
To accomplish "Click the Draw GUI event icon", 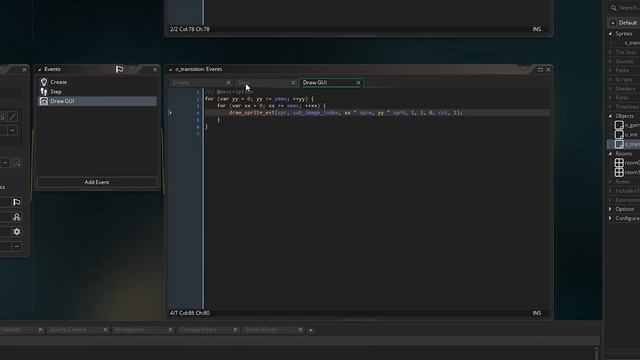I will (x=44, y=101).
